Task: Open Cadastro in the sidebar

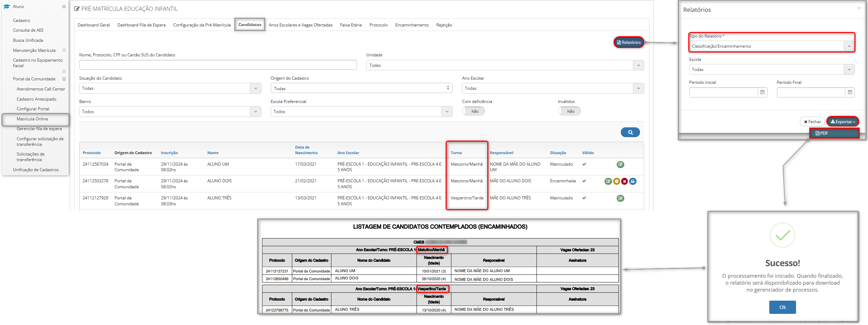Action: point(22,21)
